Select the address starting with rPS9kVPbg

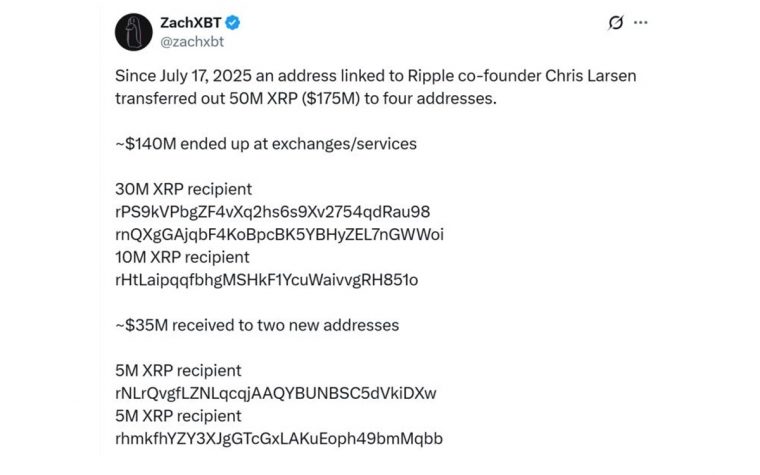point(273,211)
